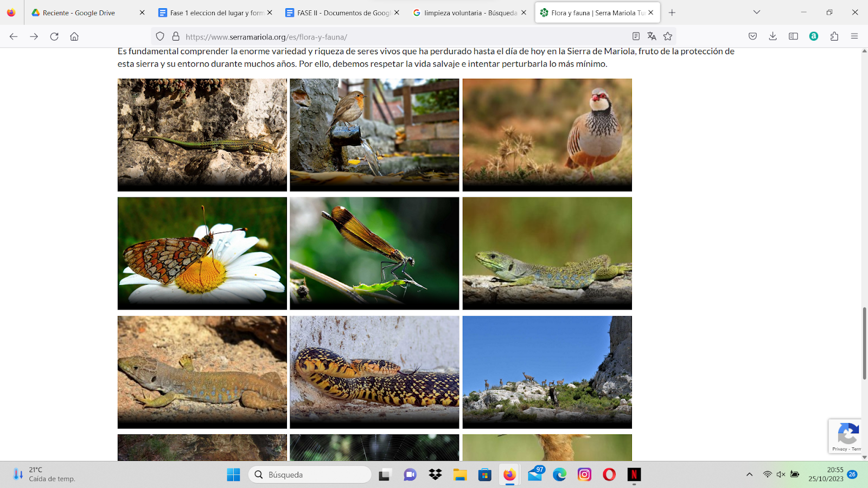The image size is (868, 488).
Task: Go forward to the next page
Action: [34, 36]
